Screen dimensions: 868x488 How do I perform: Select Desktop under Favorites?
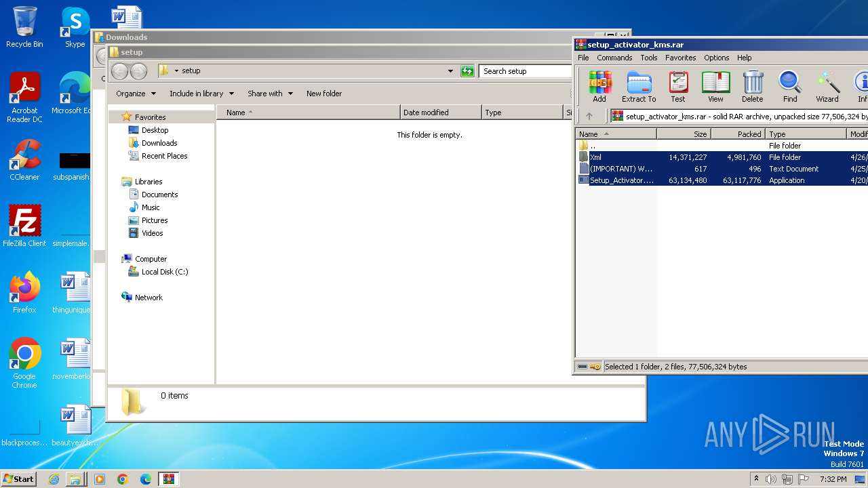[x=155, y=130]
